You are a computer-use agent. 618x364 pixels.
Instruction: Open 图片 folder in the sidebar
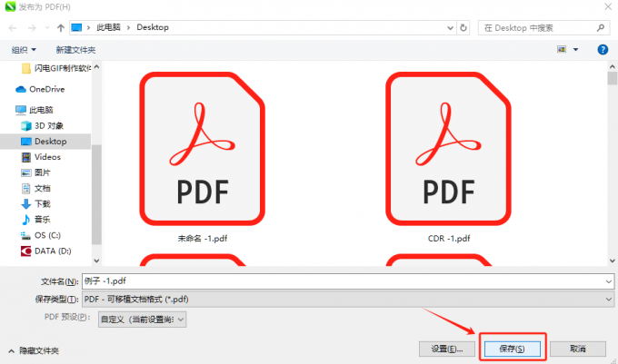(x=35, y=172)
